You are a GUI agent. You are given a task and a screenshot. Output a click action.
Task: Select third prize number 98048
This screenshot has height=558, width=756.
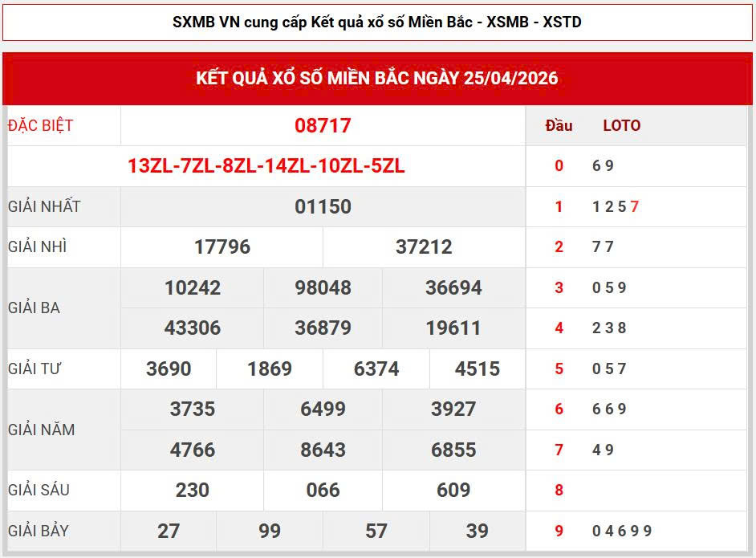point(323,288)
